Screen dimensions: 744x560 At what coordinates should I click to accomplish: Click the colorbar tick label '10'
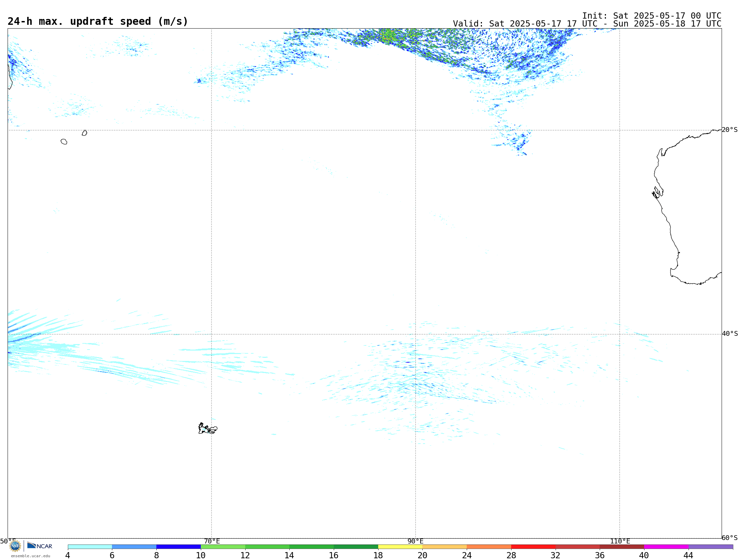(201, 556)
